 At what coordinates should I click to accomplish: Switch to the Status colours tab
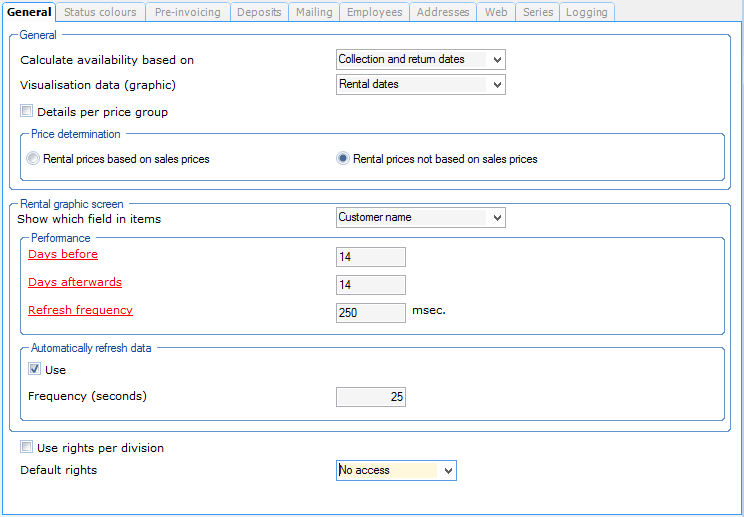[101, 12]
